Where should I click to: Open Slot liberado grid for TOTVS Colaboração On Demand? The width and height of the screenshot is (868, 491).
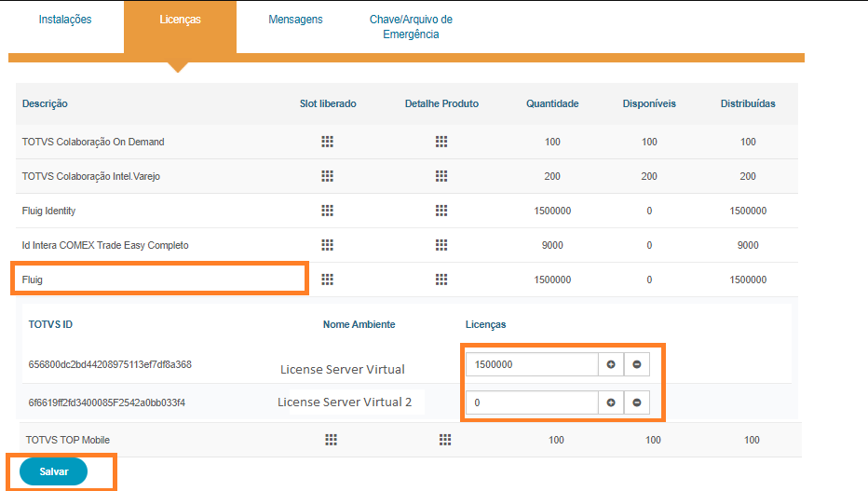[327, 142]
